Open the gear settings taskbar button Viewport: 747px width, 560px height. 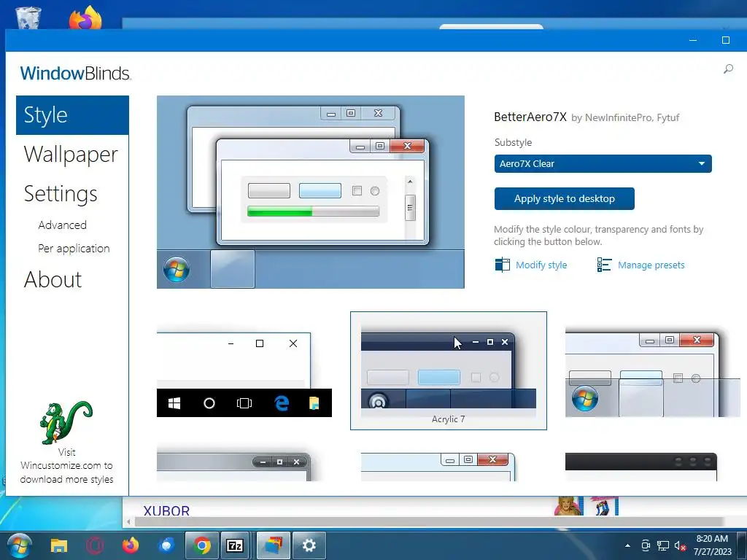coord(309,545)
